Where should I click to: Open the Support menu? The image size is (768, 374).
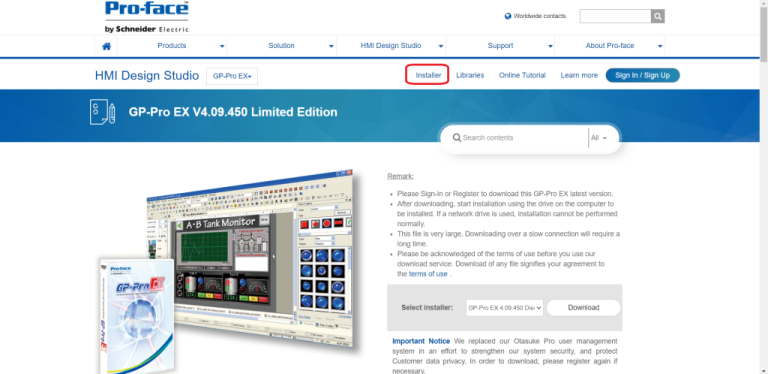500,46
